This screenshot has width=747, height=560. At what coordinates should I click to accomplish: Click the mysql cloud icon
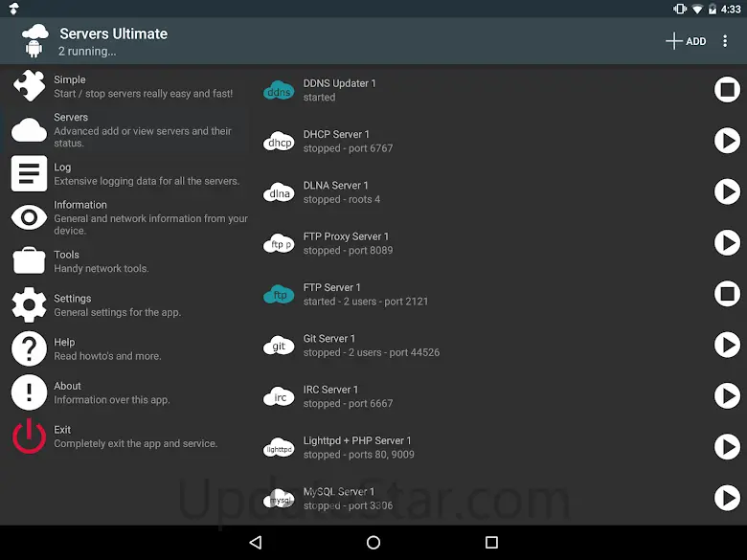(x=280, y=499)
